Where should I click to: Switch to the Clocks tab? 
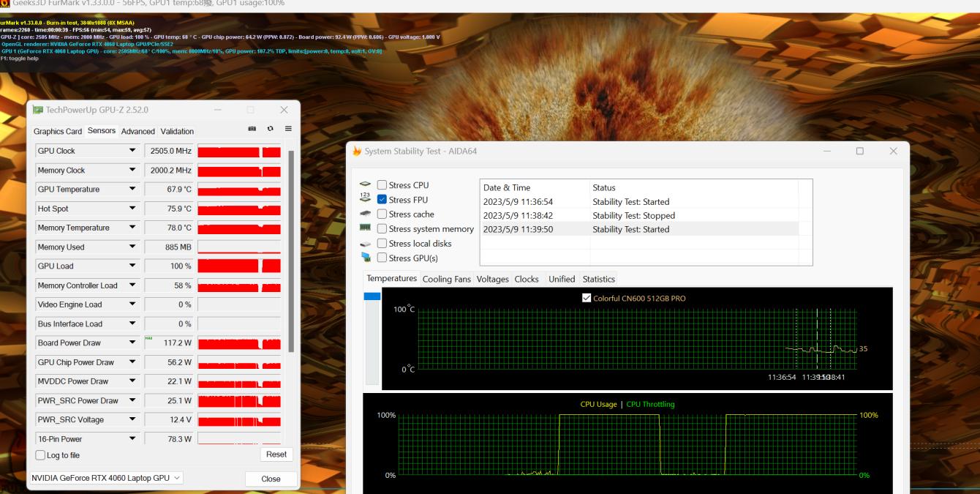[527, 279]
